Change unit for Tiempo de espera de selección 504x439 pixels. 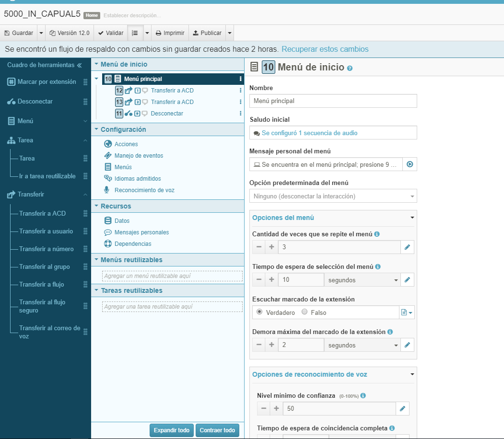[362, 280]
